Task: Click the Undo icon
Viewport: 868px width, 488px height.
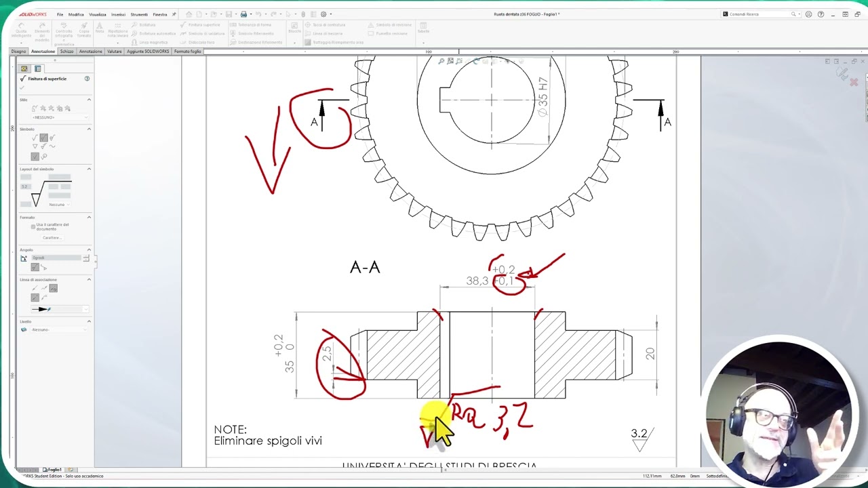Action: pos(258,14)
